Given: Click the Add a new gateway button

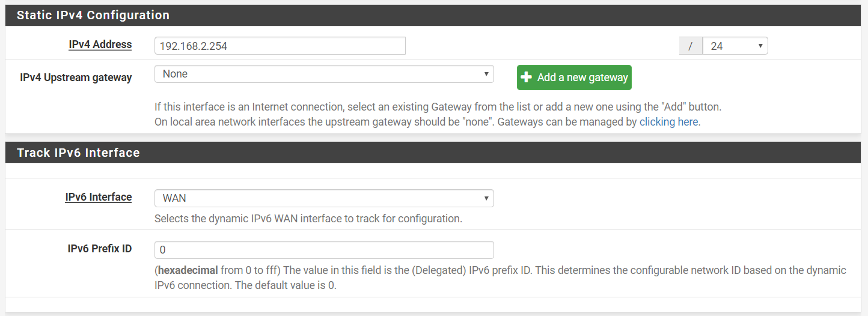Looking at the screenshot, I should tap(574, 77).
